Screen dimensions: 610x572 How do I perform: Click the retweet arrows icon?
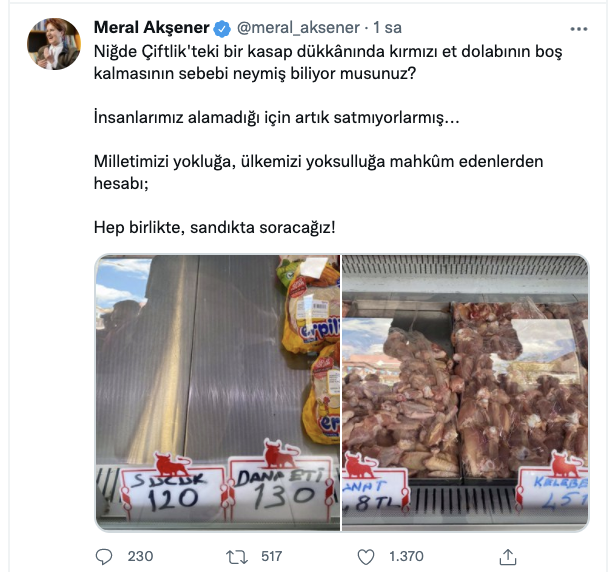pyautogui.click(x=237, y=557)
